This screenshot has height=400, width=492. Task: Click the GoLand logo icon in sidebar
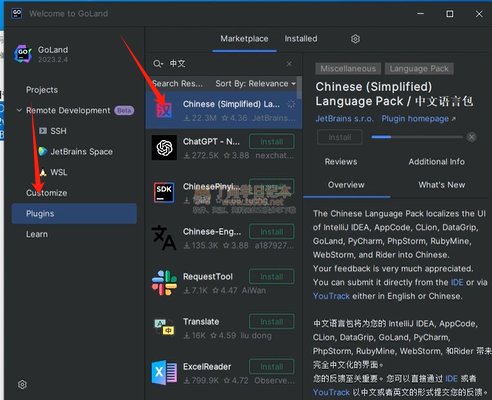click(23, 53)
